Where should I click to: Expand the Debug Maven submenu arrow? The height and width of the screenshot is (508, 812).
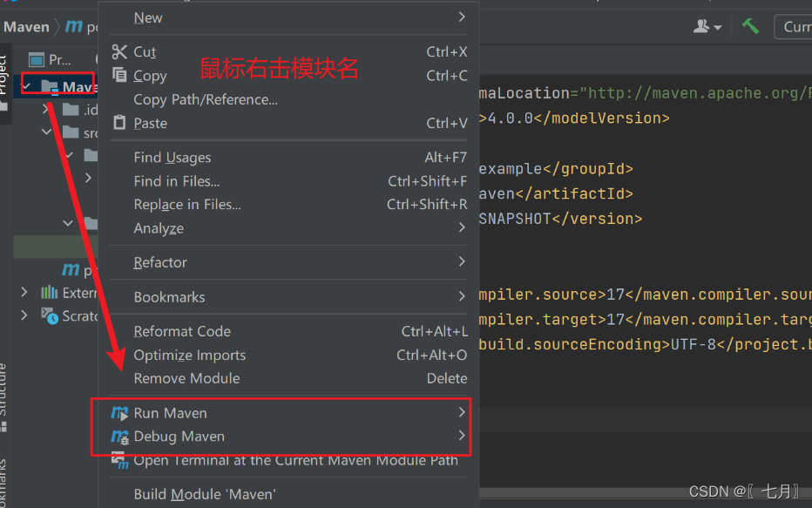pos(462,436)
